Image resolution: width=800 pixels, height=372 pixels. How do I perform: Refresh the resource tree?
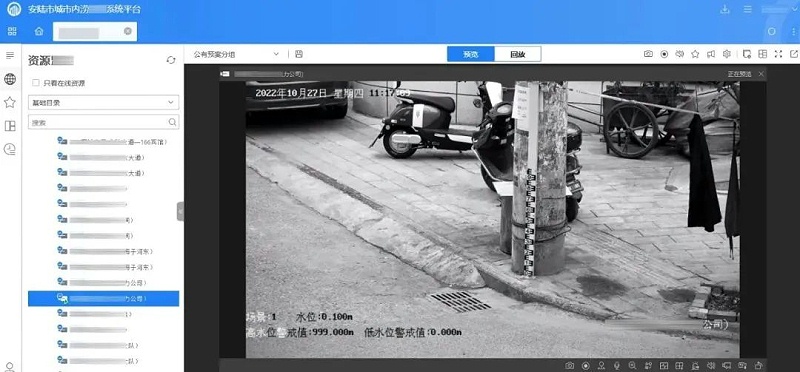point(171,60)
